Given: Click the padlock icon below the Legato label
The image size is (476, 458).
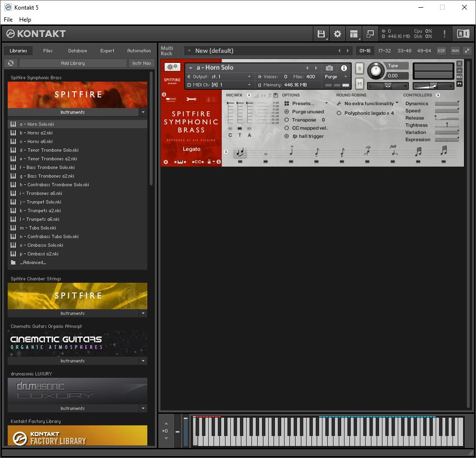Looking at the screenshot, I should click(x=209, y=162).
